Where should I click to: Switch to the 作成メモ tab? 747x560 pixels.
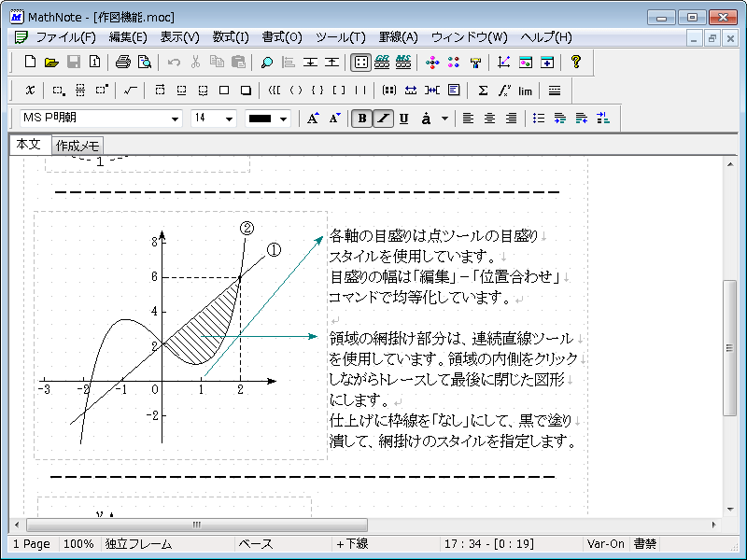78,146
